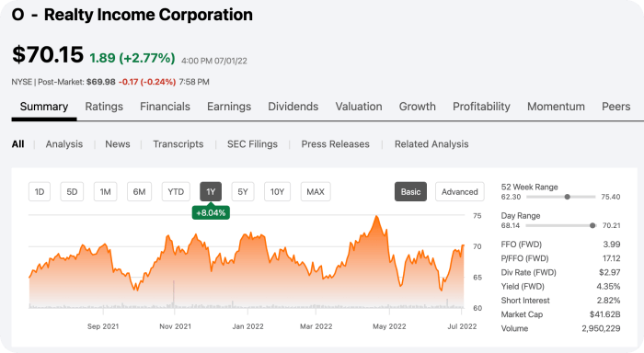Click the 4:00 PM 07/01/22 timestamp
The width and height of the screenshot is (644, 353).
point(214,61)
